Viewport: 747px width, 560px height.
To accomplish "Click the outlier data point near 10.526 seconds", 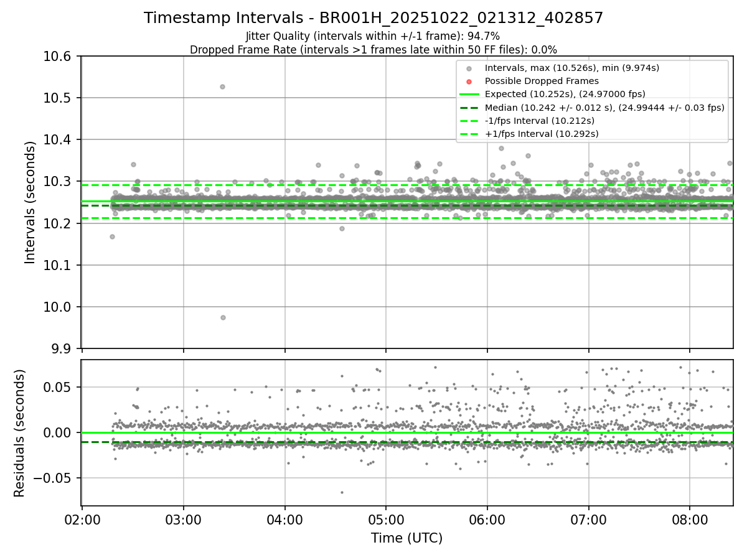I will pos(222,86).
